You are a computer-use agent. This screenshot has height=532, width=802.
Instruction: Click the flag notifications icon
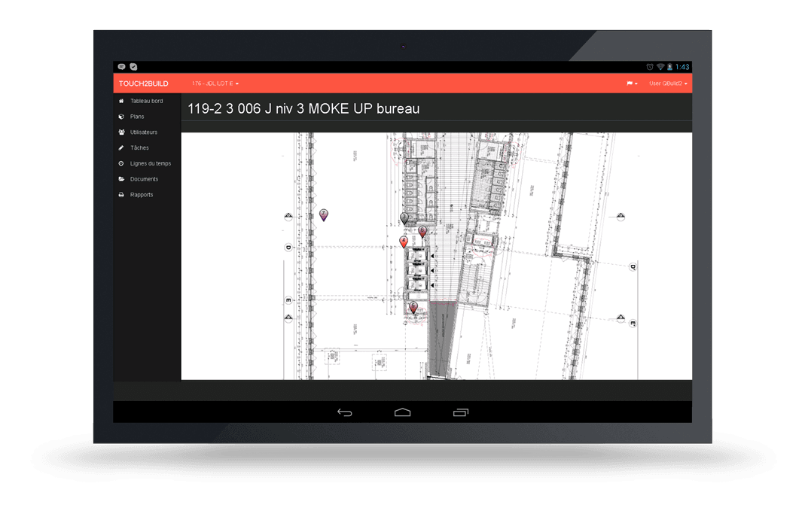coord(630,83)
